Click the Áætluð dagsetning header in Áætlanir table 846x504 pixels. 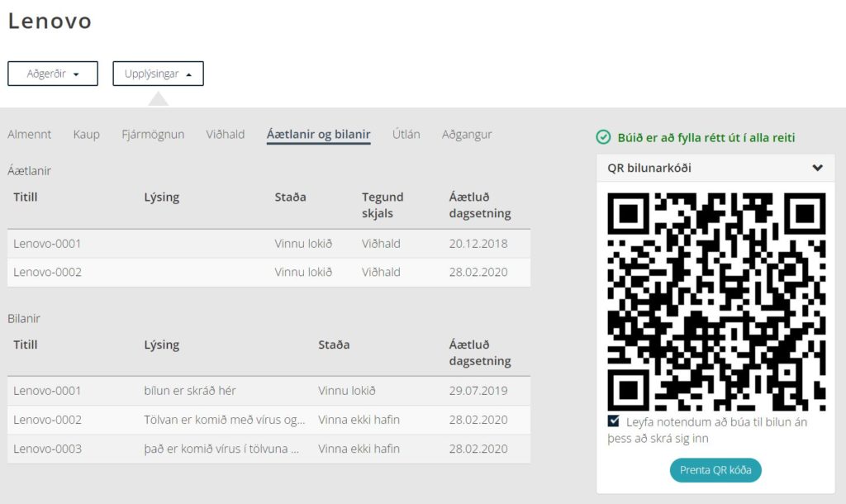click(480, 205)
